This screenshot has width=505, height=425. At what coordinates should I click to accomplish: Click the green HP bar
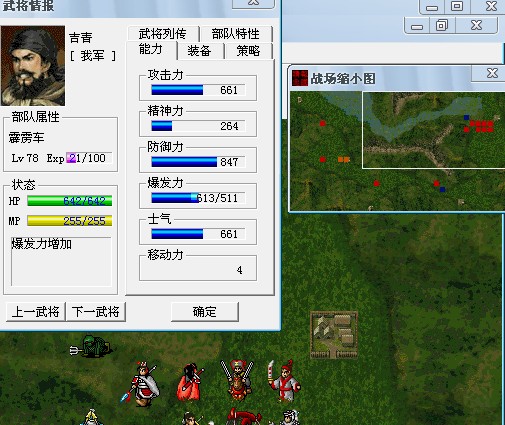[x=70, y=201]
